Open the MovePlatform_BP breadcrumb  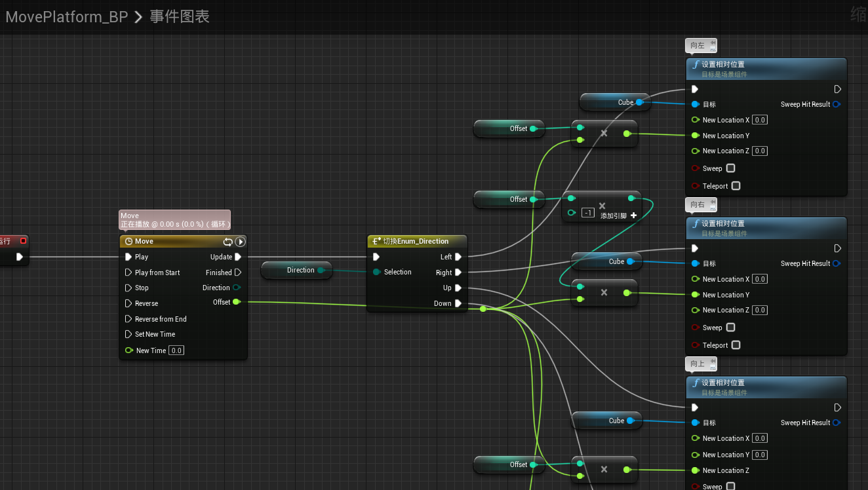coord(66,16)
